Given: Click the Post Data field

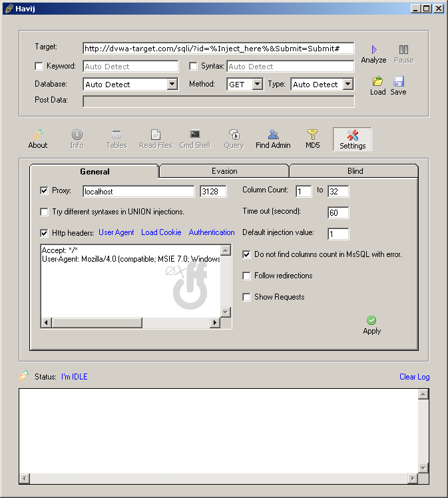Looking at the screenshot, I should (x=218, y=102).
